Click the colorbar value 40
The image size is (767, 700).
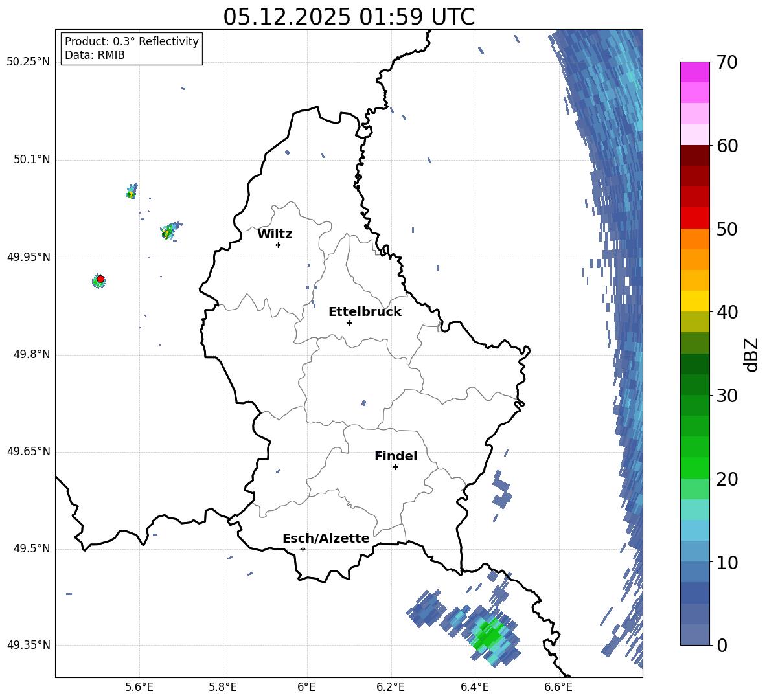click(x=727, y=312)
